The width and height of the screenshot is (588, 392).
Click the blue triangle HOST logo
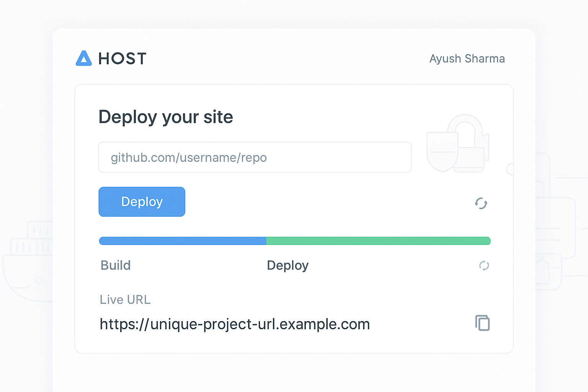pyautogui.click(x=84, y=59)
